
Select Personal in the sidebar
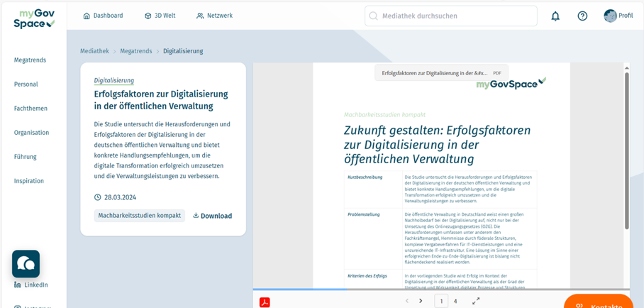click(x=26, y=84)
